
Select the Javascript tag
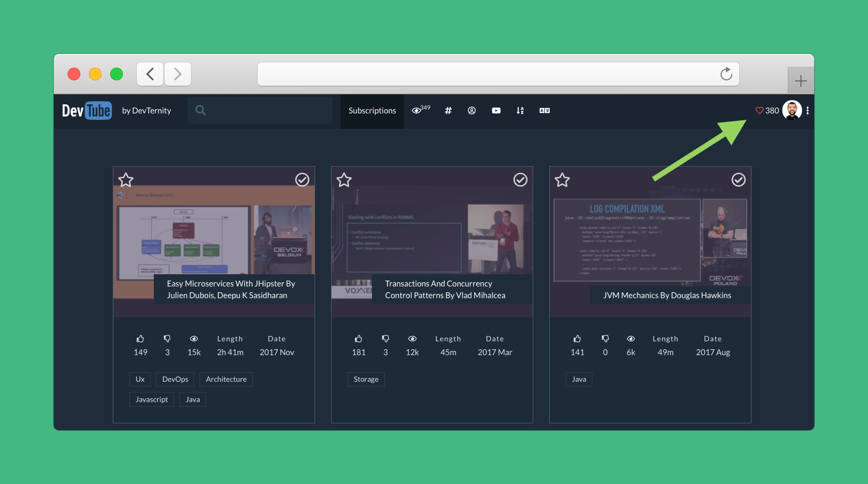152,399
